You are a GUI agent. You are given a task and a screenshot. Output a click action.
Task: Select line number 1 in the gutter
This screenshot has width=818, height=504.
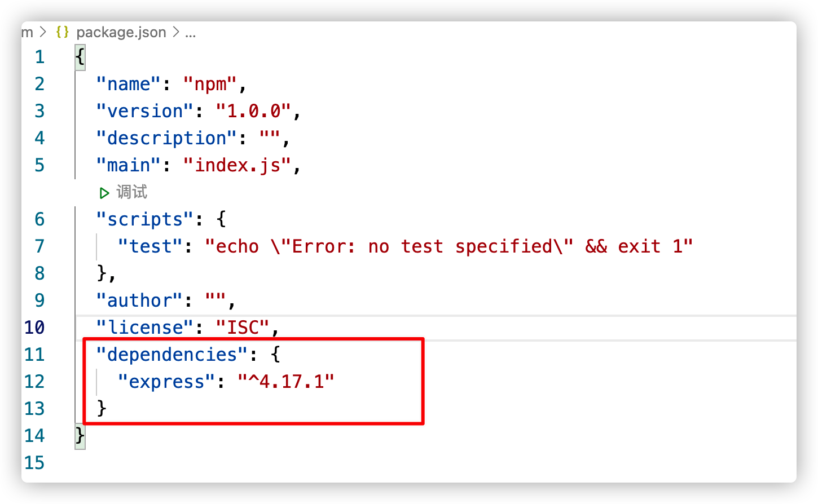[x=39, y=57]
